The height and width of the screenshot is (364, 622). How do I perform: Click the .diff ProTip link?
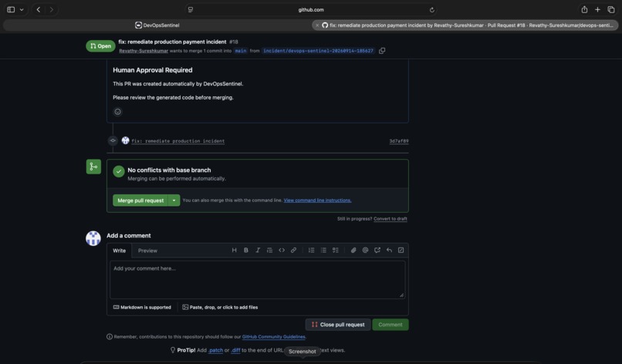[x=235, y=350]
